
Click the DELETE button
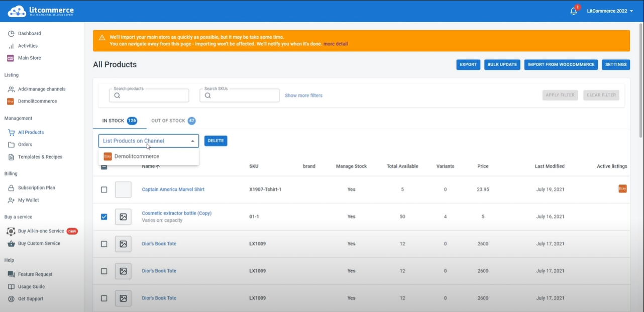(x=216, y=141)
